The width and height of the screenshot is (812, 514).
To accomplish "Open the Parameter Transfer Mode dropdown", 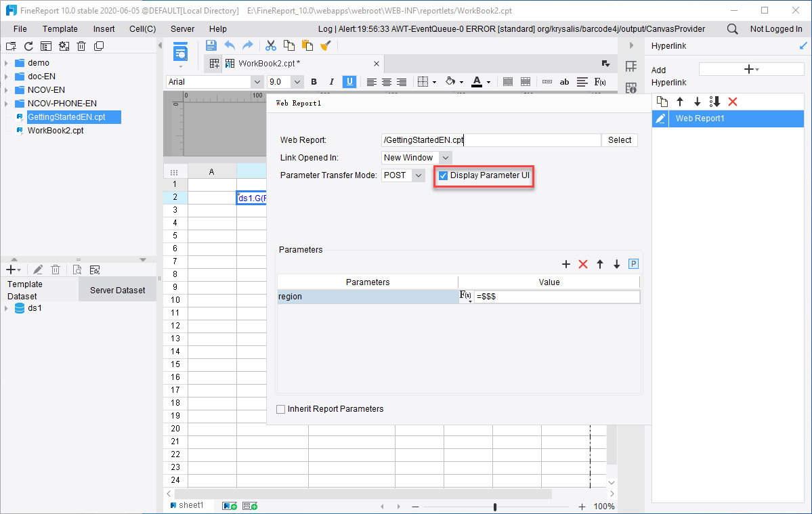I will click(x=418, y=175).
